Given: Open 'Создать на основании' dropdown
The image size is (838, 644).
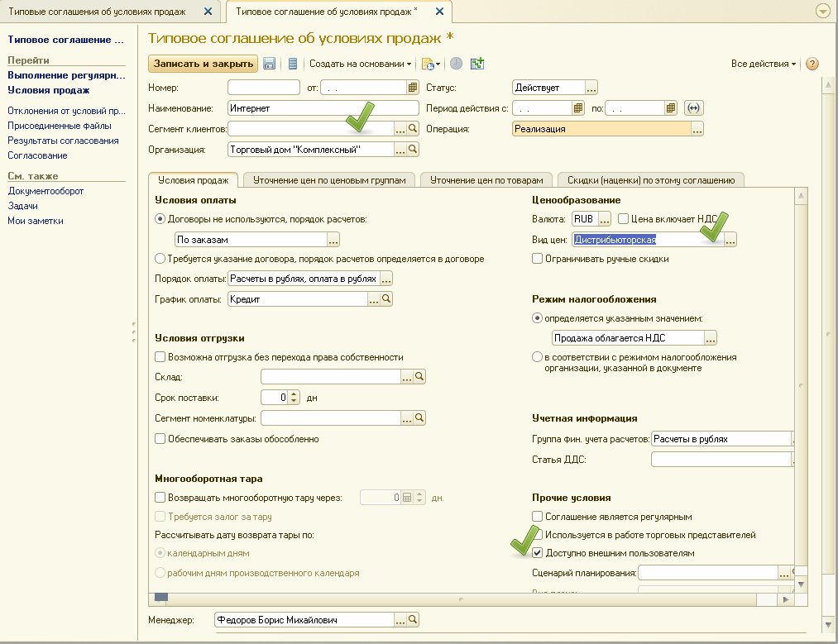Looking at the screenshot, I should pyautogui.click(x=361, y=64).
